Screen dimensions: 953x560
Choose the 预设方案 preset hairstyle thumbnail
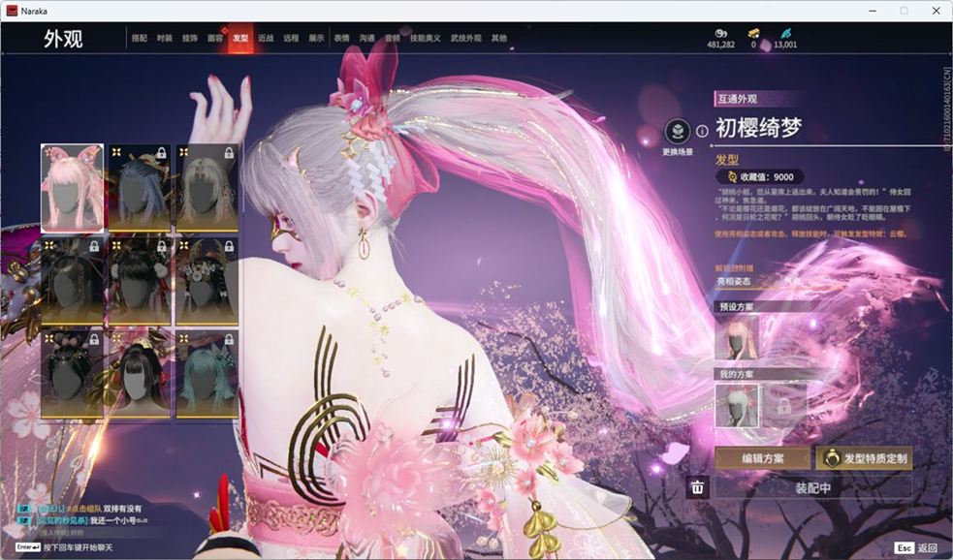click(x=737, y=338)
